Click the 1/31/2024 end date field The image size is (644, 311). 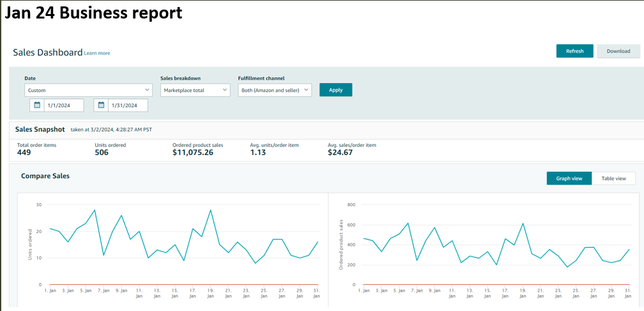coord(128,105)
